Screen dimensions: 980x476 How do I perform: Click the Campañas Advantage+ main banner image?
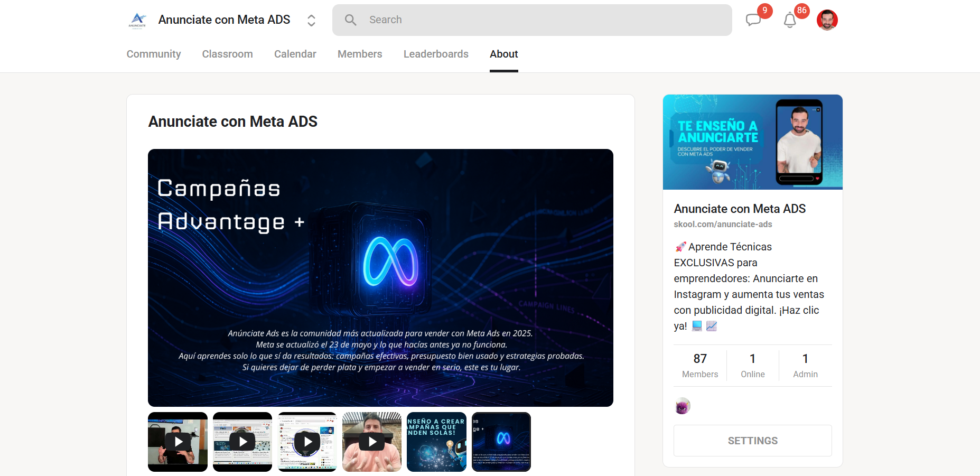pos(380,278)
